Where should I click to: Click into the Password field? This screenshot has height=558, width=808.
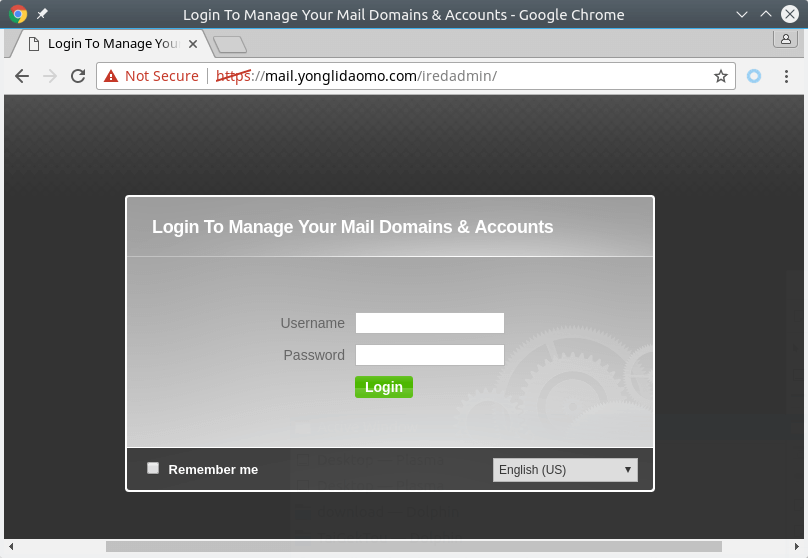pyautogui.click(x=430, y=355)
